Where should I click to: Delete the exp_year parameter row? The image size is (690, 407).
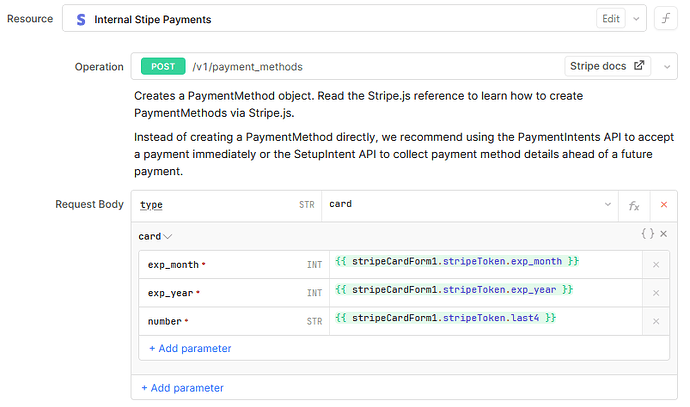[x=656, y=293]
